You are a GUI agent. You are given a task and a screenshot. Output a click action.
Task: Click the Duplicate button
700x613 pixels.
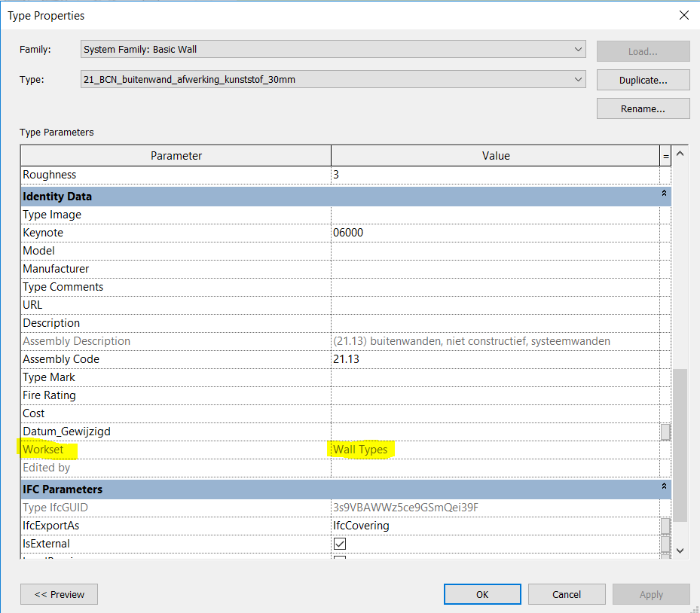coord(643,80)
